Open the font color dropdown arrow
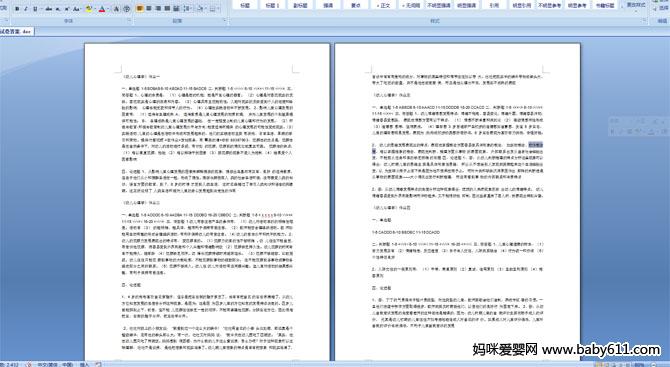The image size is (670, 367). point(108,9)
